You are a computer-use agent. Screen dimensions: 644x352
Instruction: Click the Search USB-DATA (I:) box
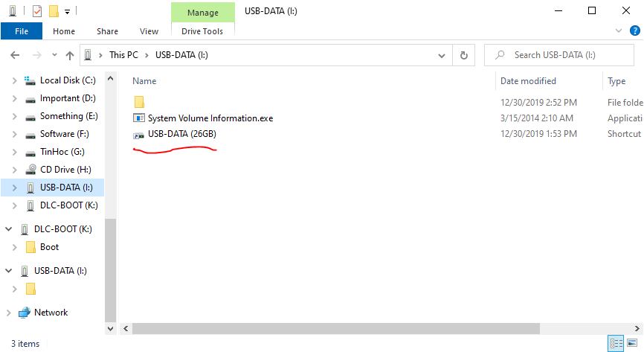559,55
